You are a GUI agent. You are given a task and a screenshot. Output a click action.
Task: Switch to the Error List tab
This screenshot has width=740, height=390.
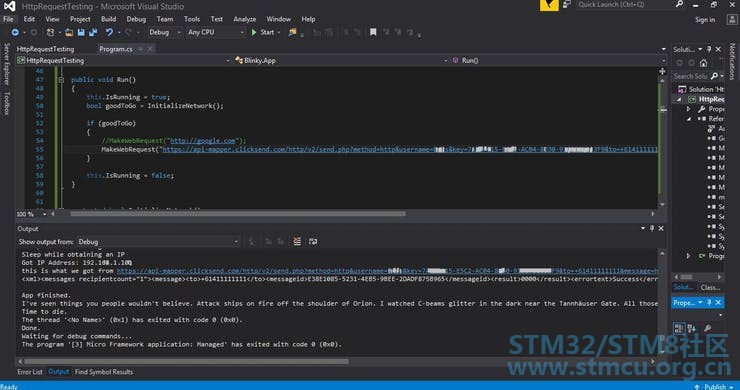(30, 372)
